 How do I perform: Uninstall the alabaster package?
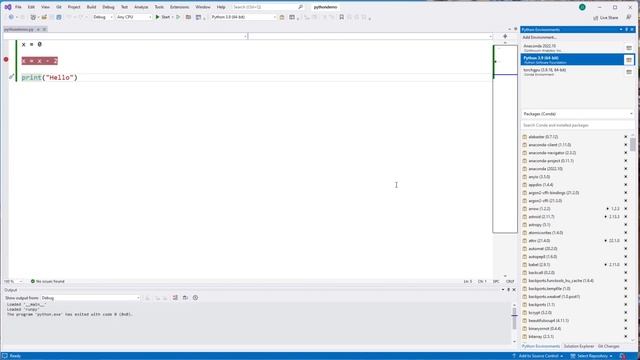[625, 137]
